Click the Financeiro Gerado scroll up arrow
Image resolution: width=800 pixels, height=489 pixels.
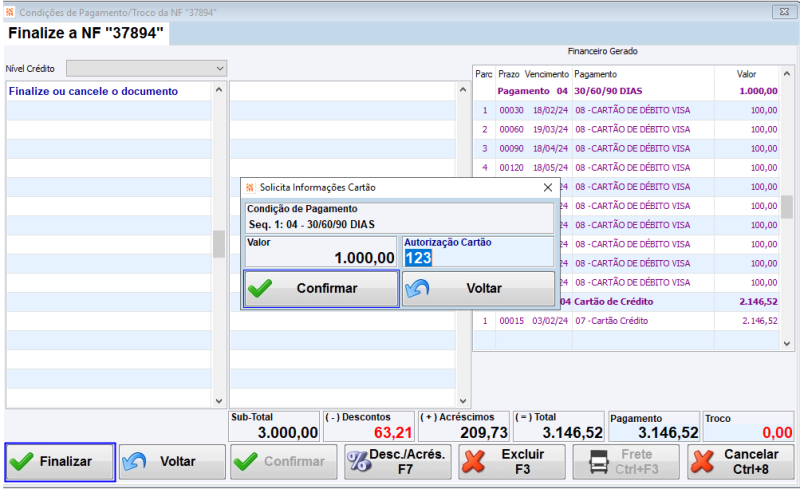tap(787, 74)
